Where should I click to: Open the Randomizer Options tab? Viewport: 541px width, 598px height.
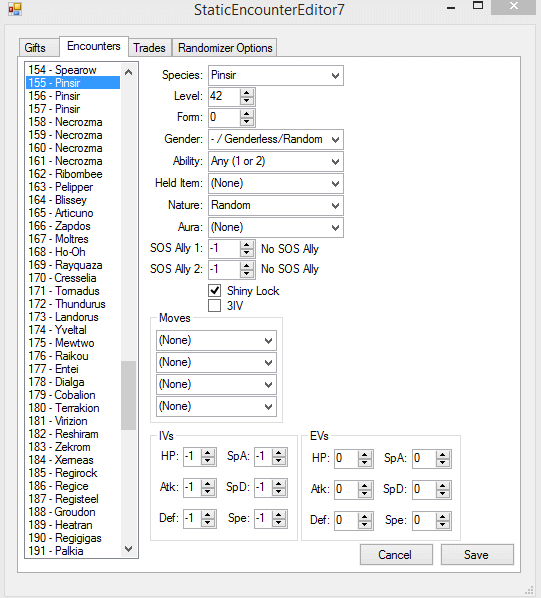(x=225, y=48)
